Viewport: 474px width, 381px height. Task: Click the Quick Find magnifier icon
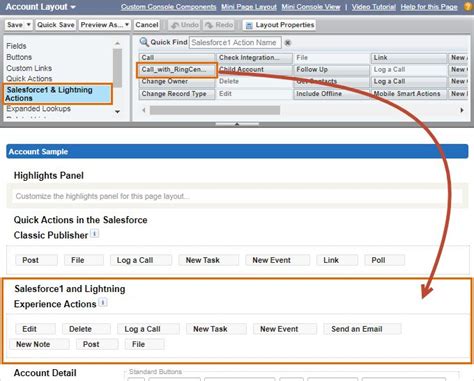pos(144,42)
